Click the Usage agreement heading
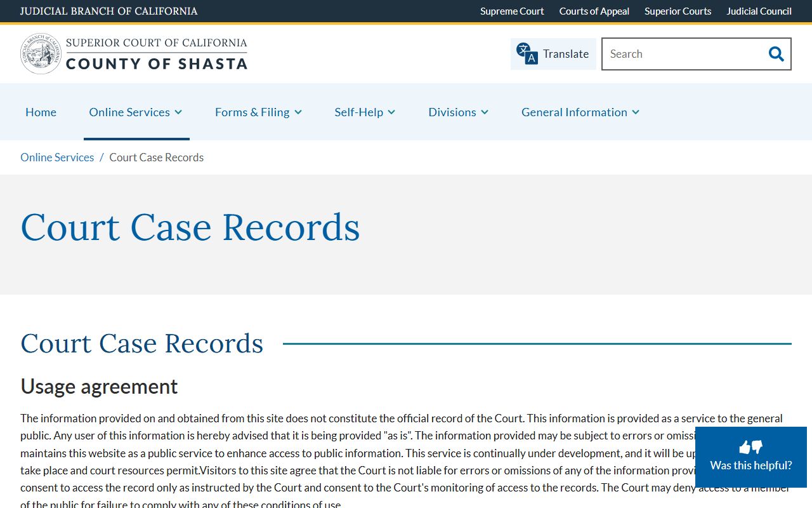This screenshot has width=812, height=508. tap(99, 386)
